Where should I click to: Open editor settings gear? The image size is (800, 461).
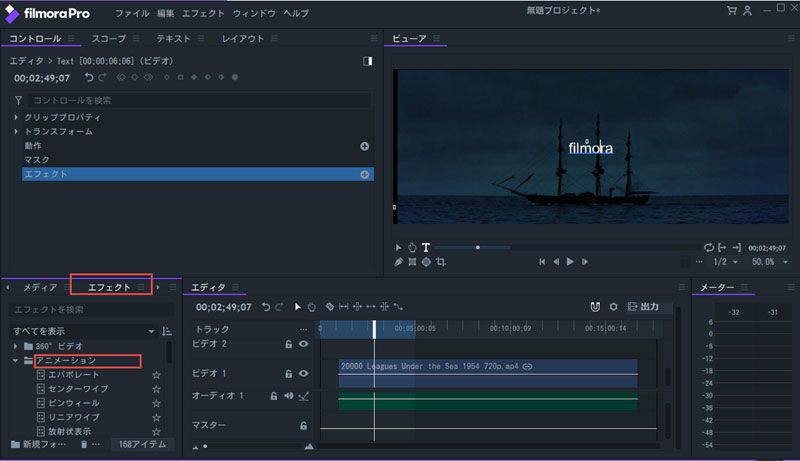614,306
